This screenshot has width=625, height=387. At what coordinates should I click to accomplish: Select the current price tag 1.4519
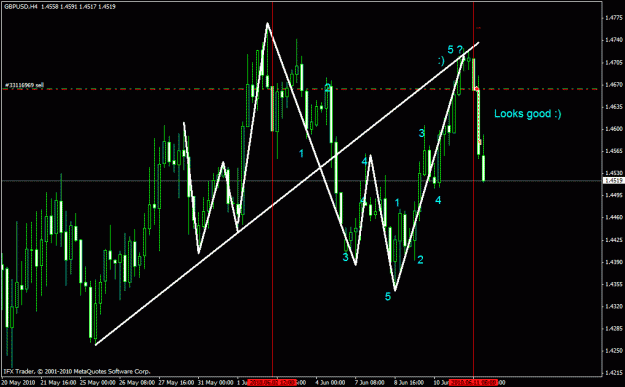pos(614,181)
